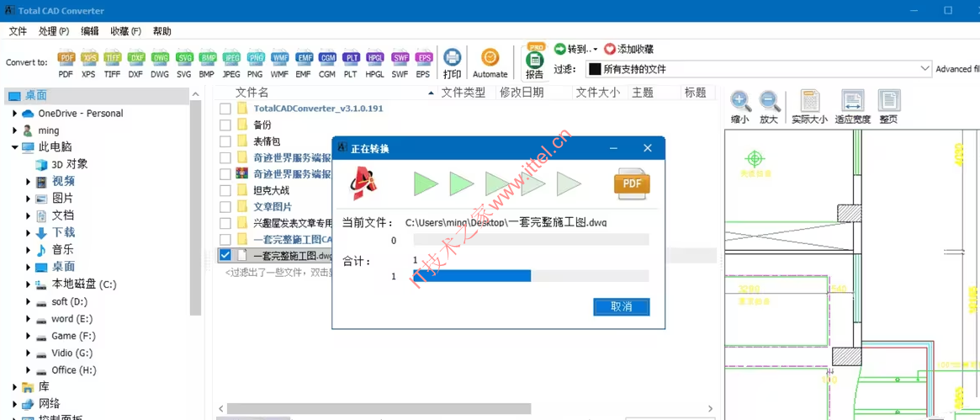Tick the 坦克大战 folder checkbox
980x420 pixels.
tap(225, 190)
